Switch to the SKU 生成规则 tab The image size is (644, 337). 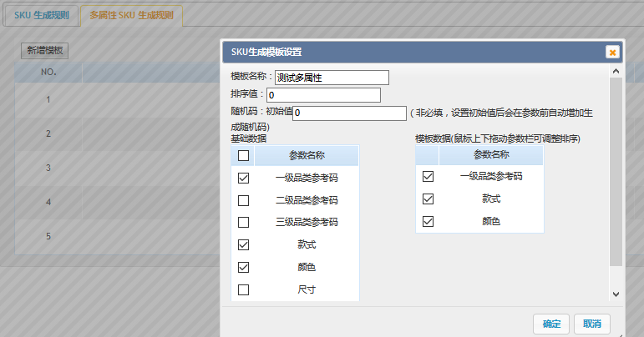pos(41,16)
